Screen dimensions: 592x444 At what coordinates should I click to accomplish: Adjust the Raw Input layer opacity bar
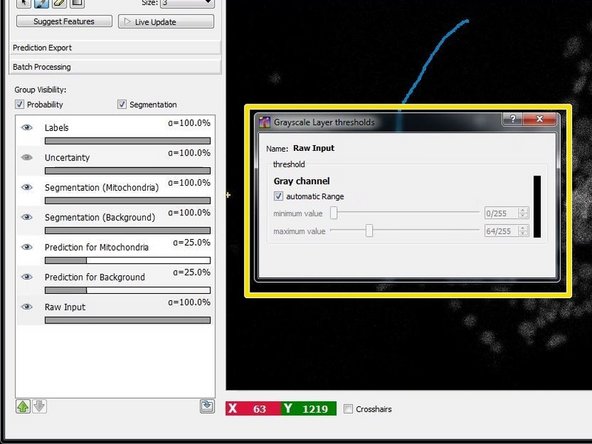click(x=128, y=320)
